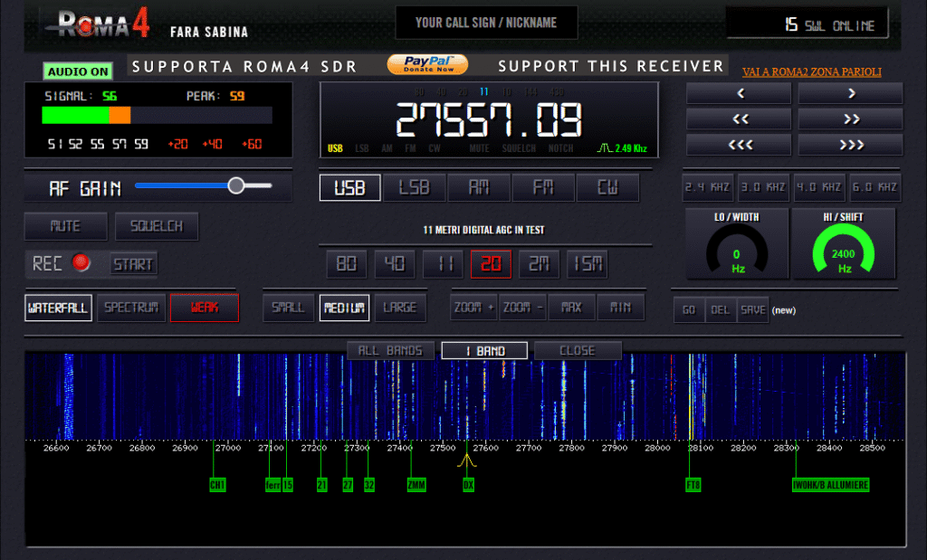Set filter bandwidth to 3.0 KHZ
The height and width of the screenshot is (560, 927).
point(763,187)
